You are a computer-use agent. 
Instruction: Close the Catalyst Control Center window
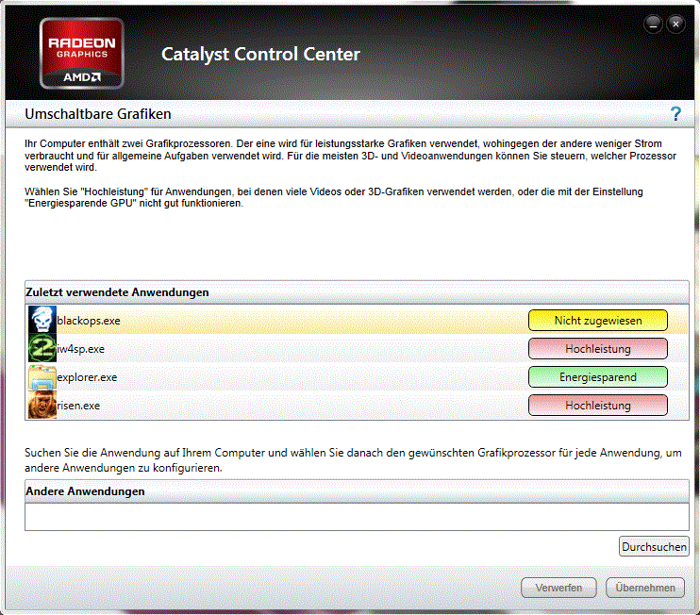point(675,25)
